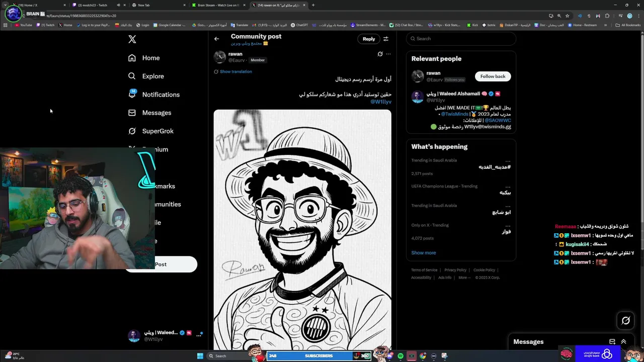The image size is (644, 362).
Task: Open trending hashtag مدينه_القديه
Action: (495, 167)
